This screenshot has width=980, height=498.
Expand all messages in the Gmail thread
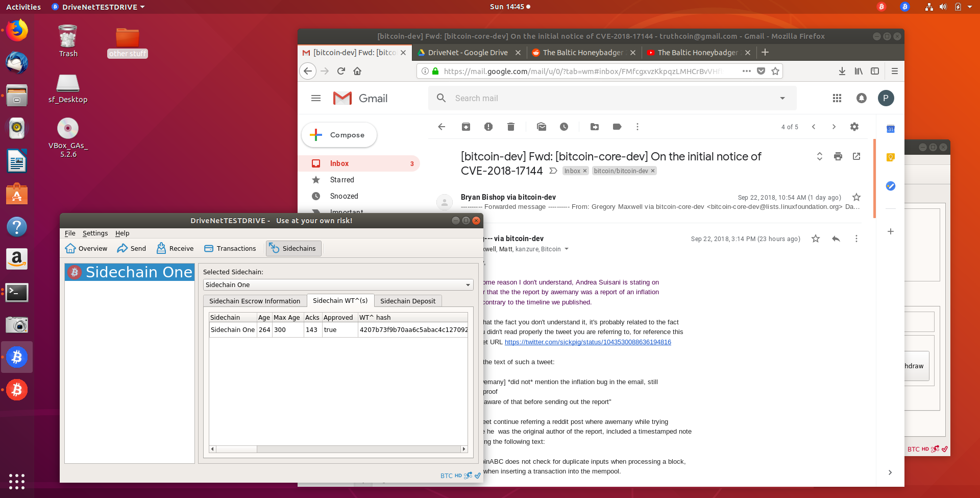[x=820, y=156]
